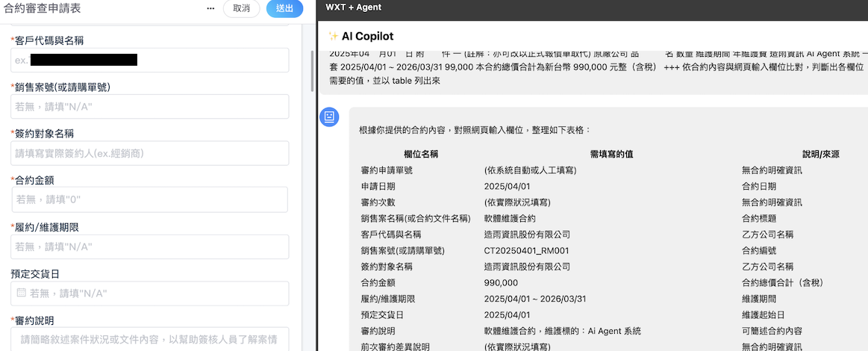Focus the 銷售案號(或請購單號) input field

[149, 106]
